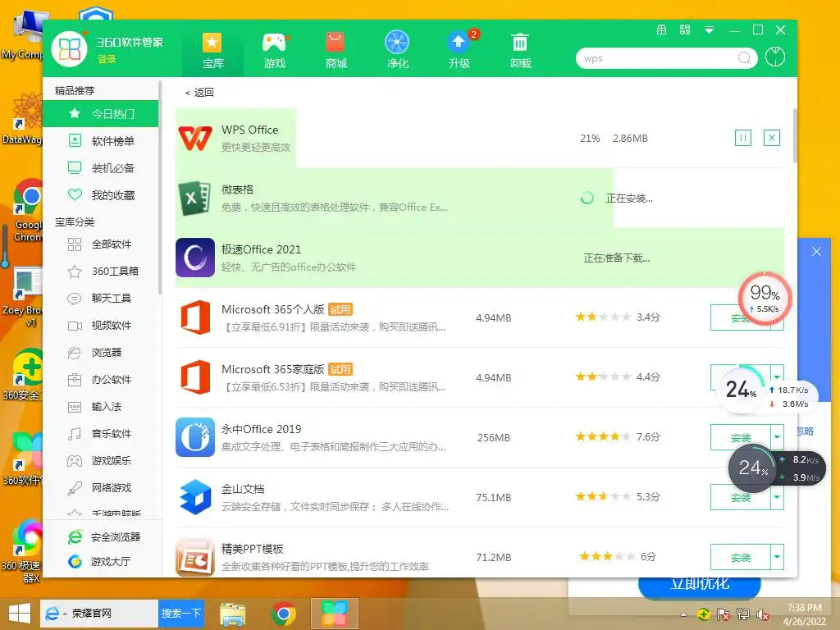This screenshot has width=840, height=630.
Task: Click the Microsoft 365家庭版 icon
Action: (x=195, y=377)
